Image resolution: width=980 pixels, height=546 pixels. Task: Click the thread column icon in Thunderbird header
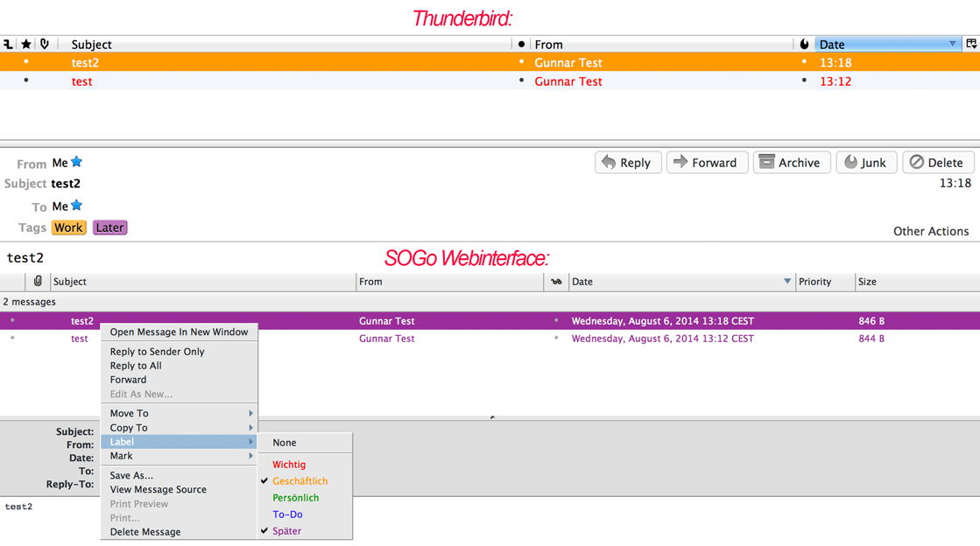coord(9,44)
